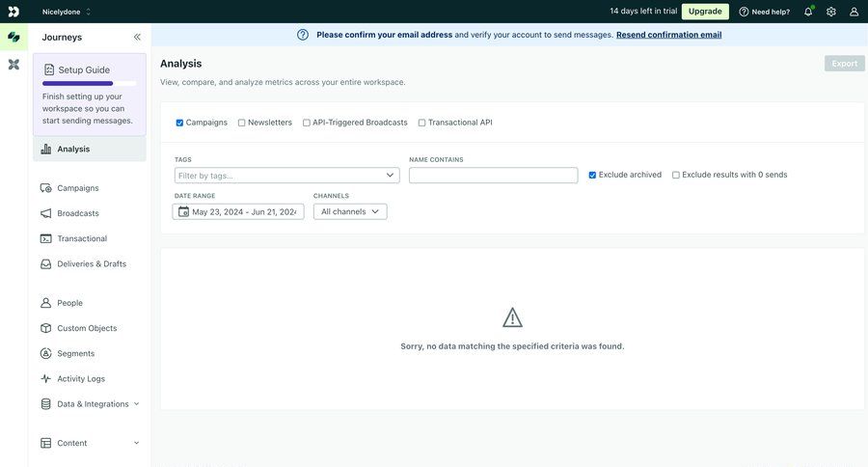Click the calendar icon in date range field

click(183, 211)
